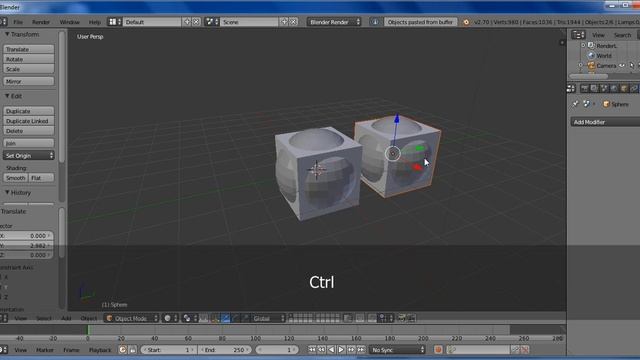Select the scale manipulator icon

tap(245, 318)
